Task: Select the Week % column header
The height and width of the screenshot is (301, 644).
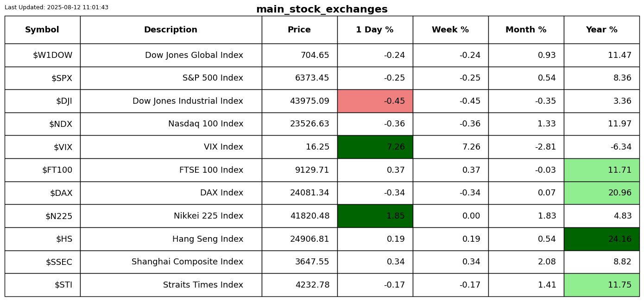Action: pos(450,30)
